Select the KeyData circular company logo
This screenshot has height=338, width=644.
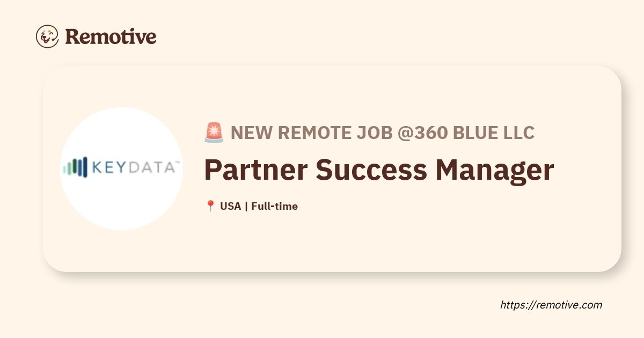pyautogui.click(x=122, y=168)
